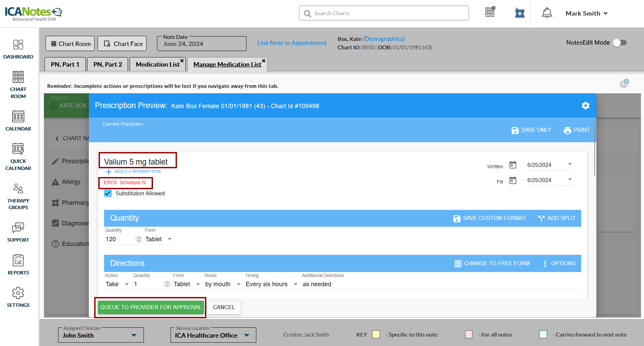Toggle the pink For all notes swatch
Viewport: 644px width, 346px height.
[468, 335]
